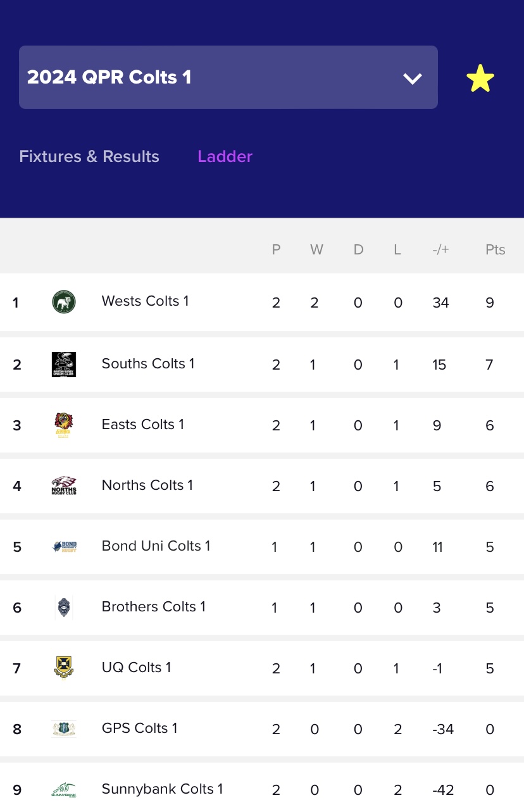
Task: Tap the Easts Colts 1 tiger logo
Action: [64, 425]
